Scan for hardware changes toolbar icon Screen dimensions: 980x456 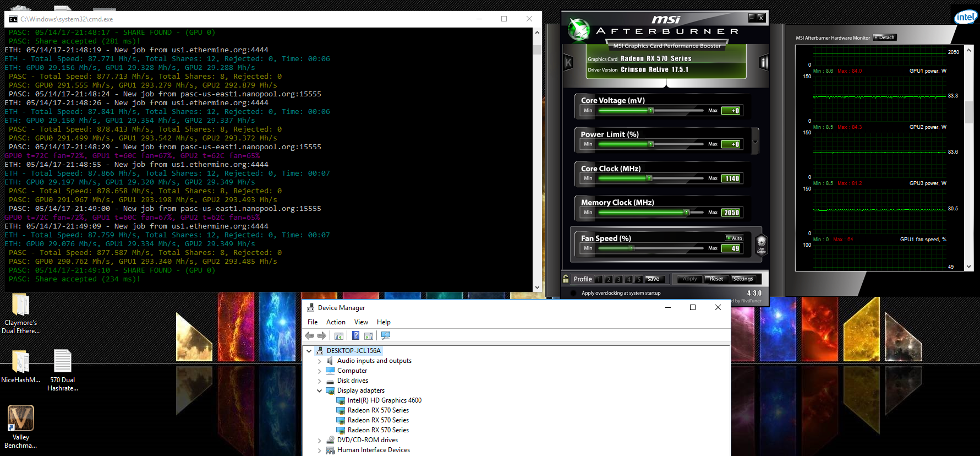pos(386,335)
